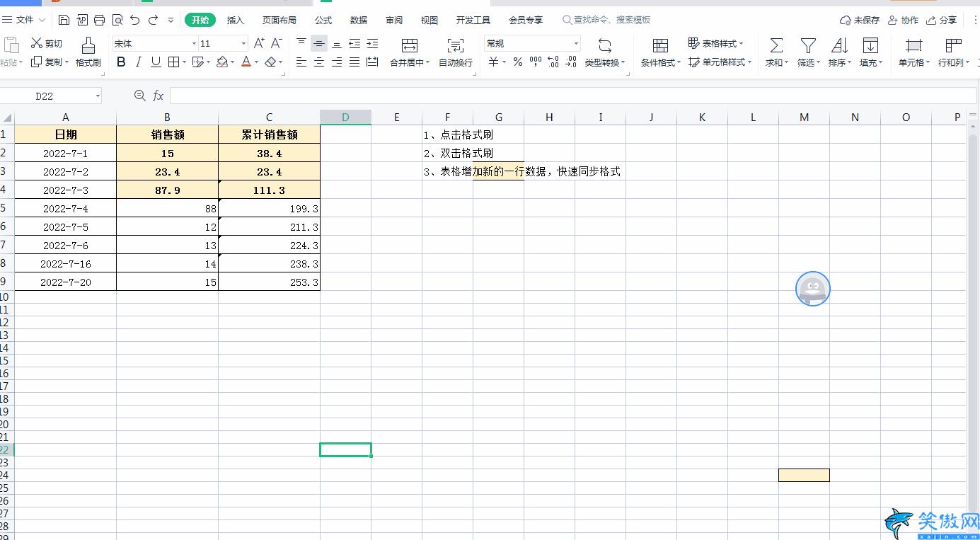980x540 pixels.
Task: Open the font name dropdown (宋体)
Action: (x=194, y=44)
